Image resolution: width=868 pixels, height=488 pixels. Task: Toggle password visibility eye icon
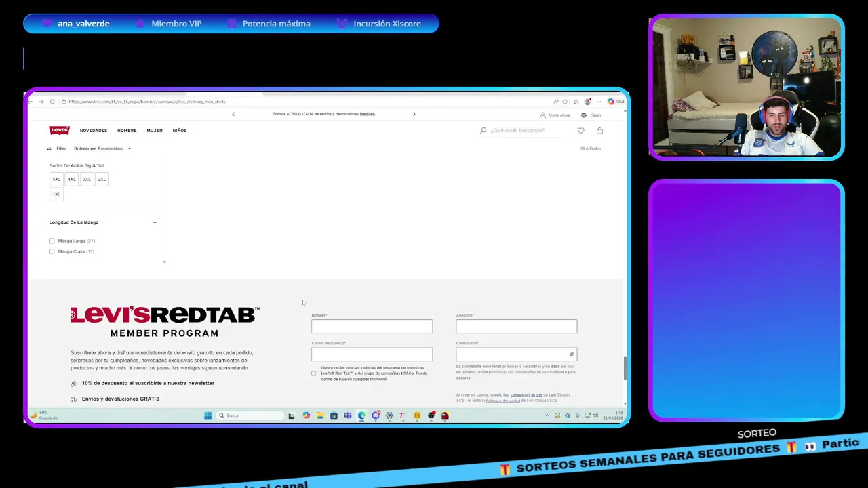click(x=572, y=354)
